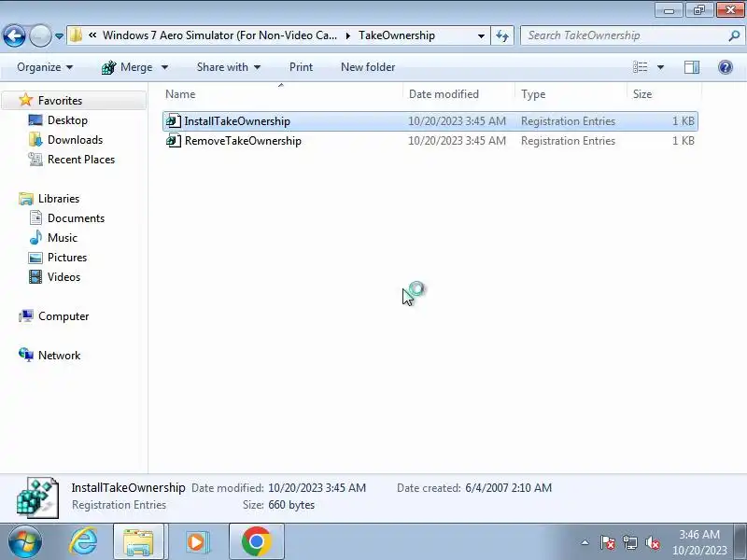Click the Network globe icon

[26, 355]
